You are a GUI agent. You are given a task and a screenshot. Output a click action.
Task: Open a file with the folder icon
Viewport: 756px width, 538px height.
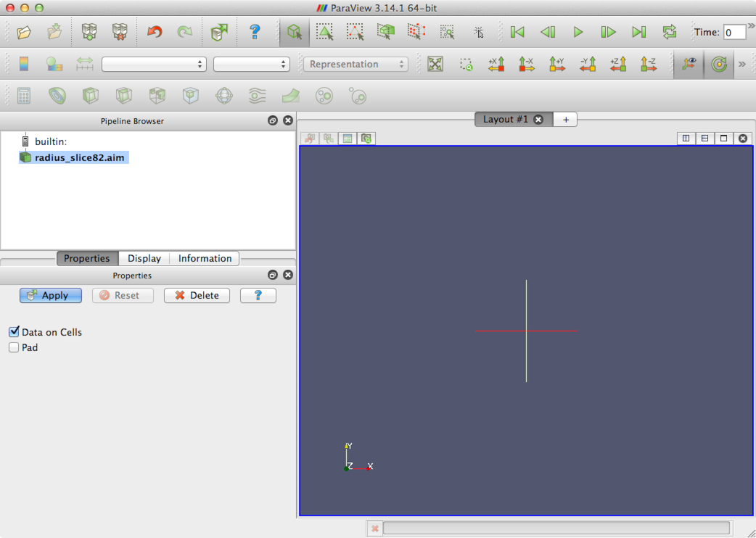24,33
